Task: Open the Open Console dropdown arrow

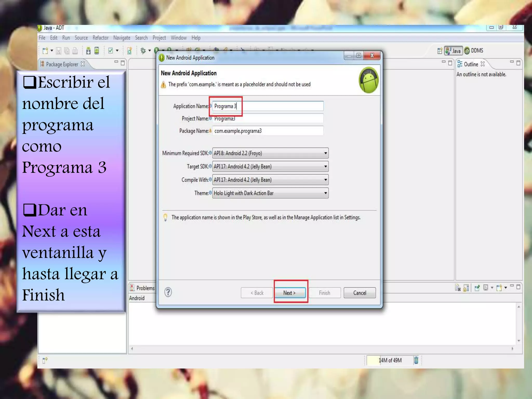Action: click(506, 288)
